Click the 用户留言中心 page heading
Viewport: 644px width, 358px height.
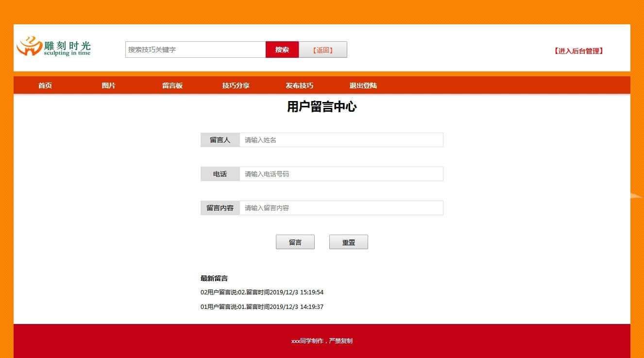pyautogui.click(x=322, y=107)
